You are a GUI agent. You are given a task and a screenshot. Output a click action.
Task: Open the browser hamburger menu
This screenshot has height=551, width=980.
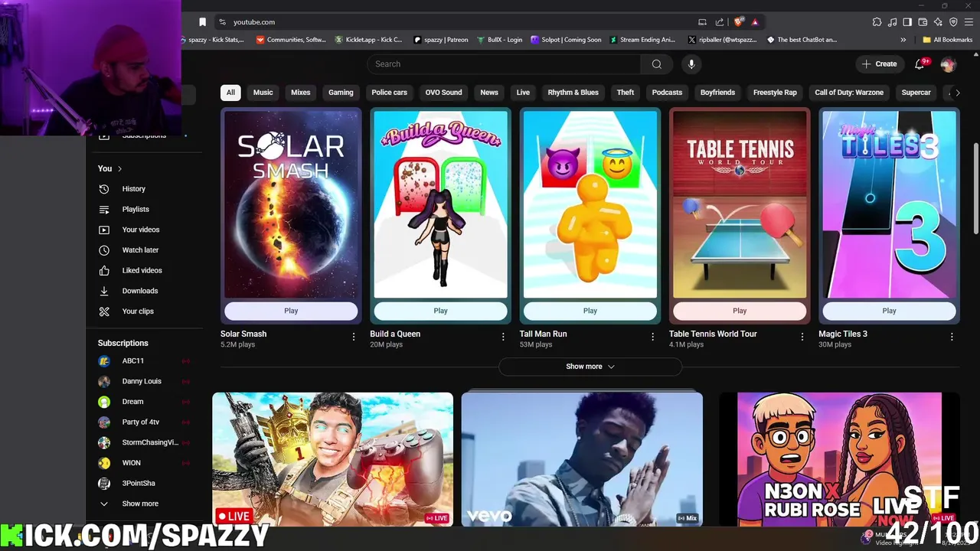coord(969,22)
